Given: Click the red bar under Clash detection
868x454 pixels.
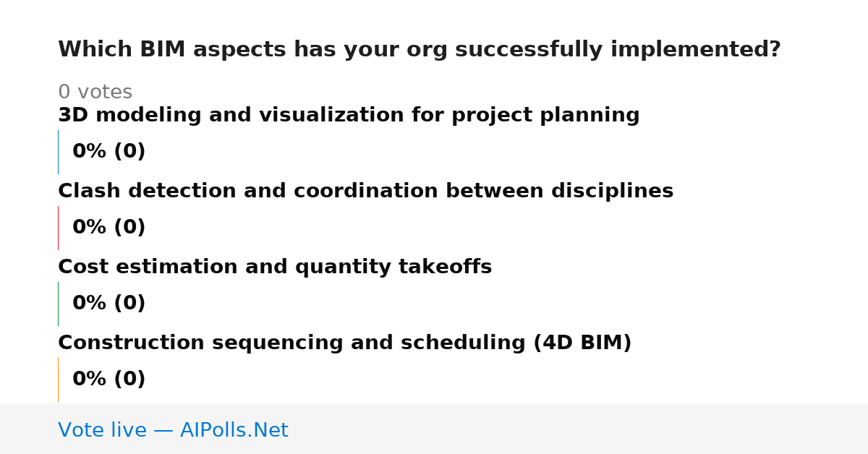Looking at the screenshot, I should click(x=58, y=228).
